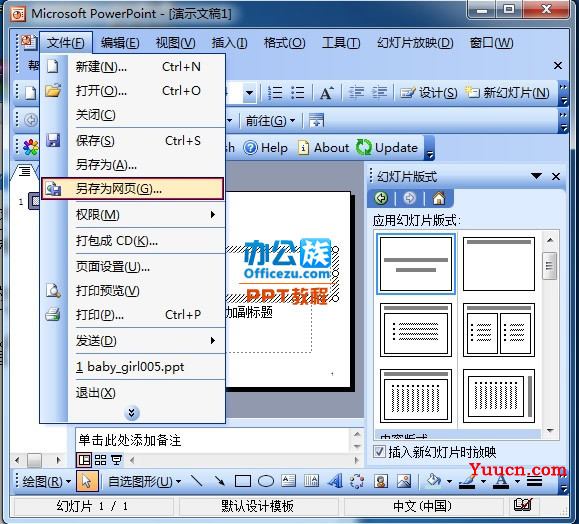Image resolution: width=579 pixels, height=524 pixels.
Task: Choose the Oval shape tool
Action: 265,481
